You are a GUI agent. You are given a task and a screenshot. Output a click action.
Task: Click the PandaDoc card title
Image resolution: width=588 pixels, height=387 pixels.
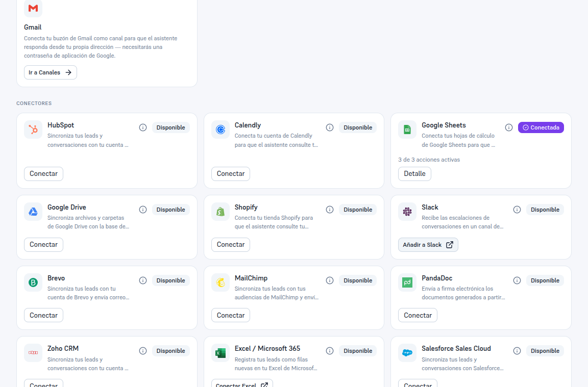[x=437, y=278]
